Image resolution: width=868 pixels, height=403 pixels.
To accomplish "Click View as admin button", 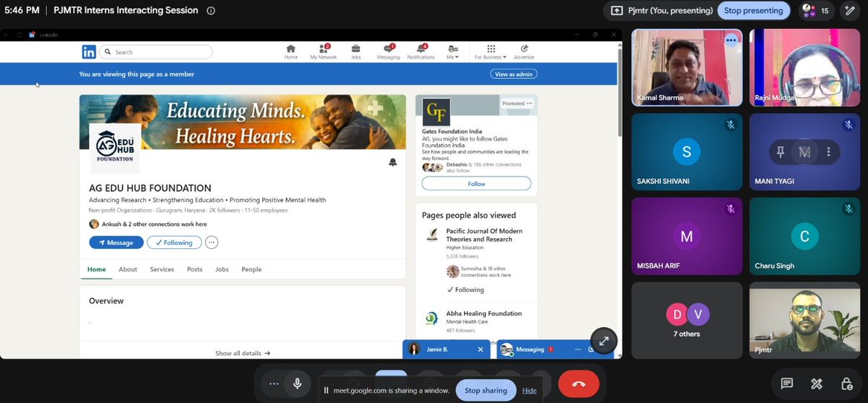I will point(514,75).
